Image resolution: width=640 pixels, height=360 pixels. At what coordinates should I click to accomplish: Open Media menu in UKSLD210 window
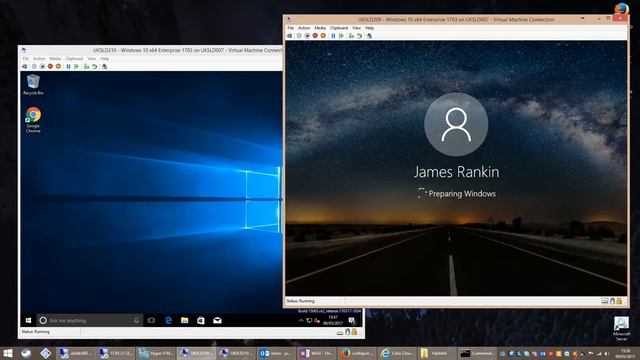pos(55,59)
